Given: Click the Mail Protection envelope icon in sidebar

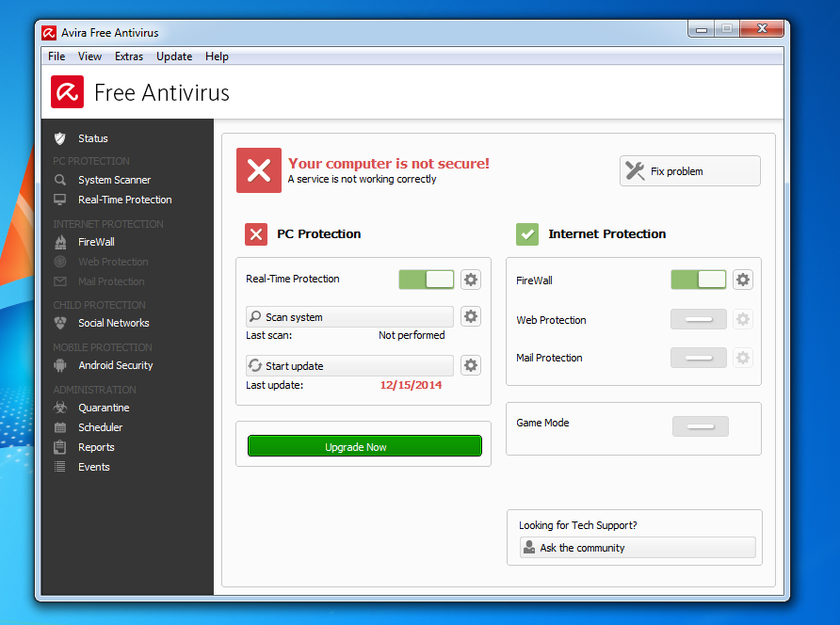Looking at the screenshot, I should 60,281.
